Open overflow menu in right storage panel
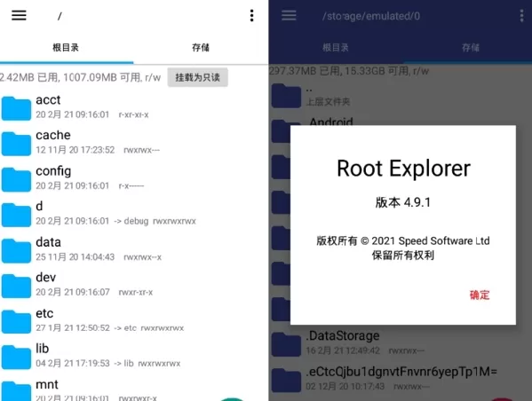Screen dimensions: 532x401 click(x=521, y=16)
